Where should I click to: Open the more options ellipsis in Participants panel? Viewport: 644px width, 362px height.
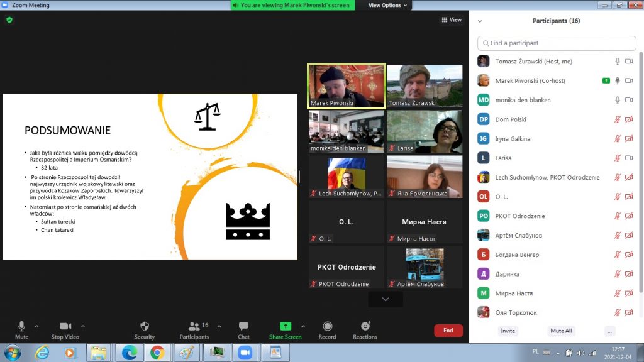609,331
